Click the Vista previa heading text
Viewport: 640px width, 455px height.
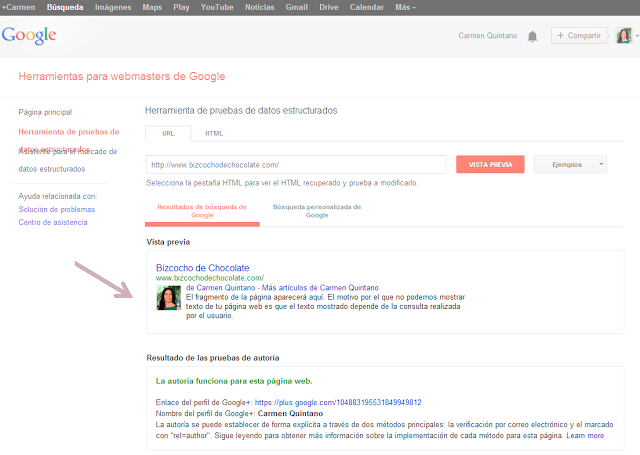click(x=168, y=242)
